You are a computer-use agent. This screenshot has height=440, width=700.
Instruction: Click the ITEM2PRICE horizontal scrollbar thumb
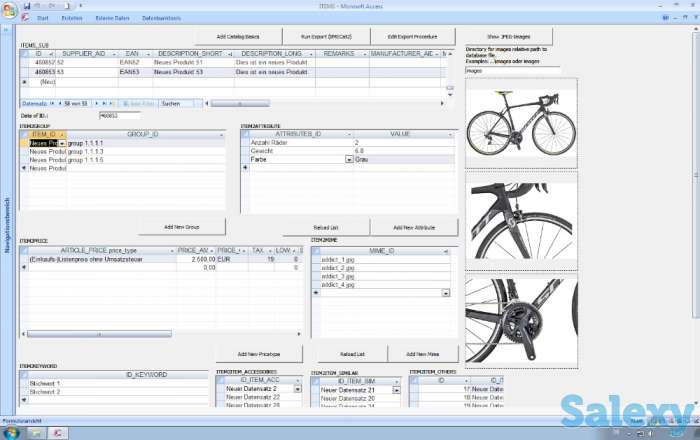pyautogui.click(x=99, y=334)
